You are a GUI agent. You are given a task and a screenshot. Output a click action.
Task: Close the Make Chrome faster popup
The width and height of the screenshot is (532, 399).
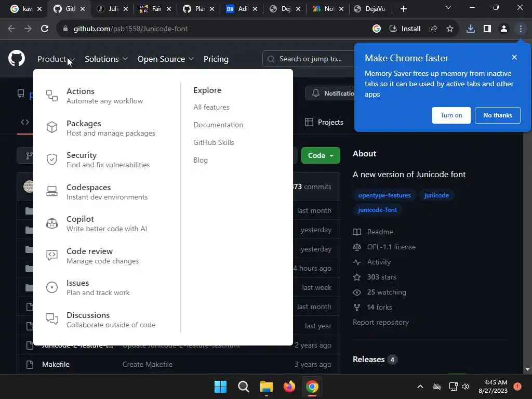[514, 57]
